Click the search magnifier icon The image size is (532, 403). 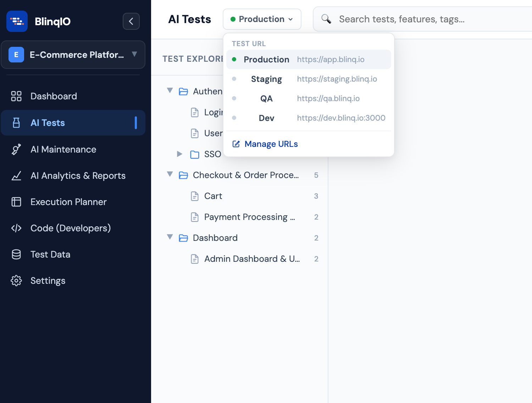point(326,19)
